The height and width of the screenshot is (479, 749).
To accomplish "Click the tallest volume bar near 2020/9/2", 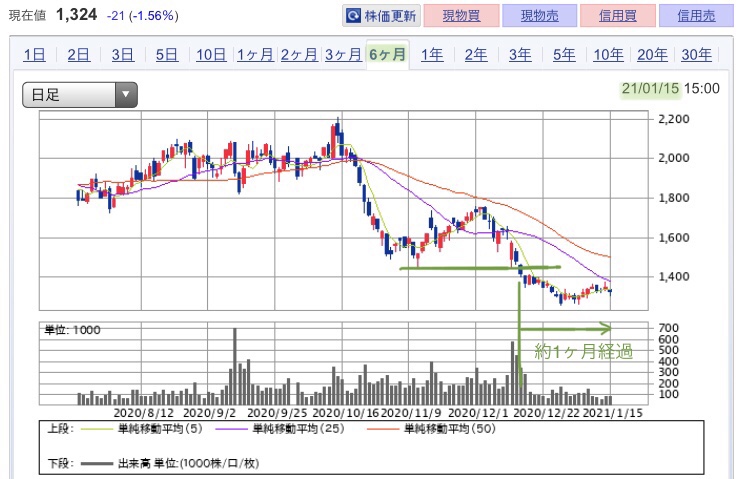I will (x=235, y=365).
